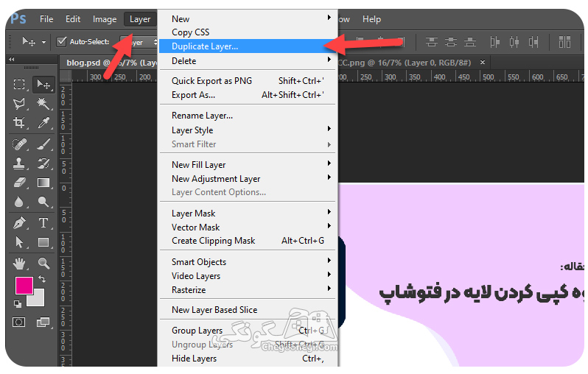The height and width of the screenshot is (374, 588).
Task: Click the Layer menu
Action: pos(140,19)
